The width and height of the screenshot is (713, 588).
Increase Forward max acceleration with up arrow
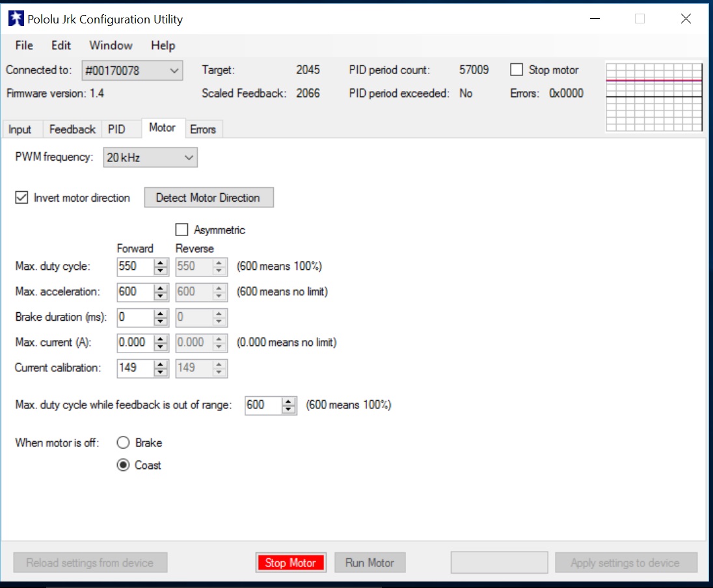coord(161,288)
